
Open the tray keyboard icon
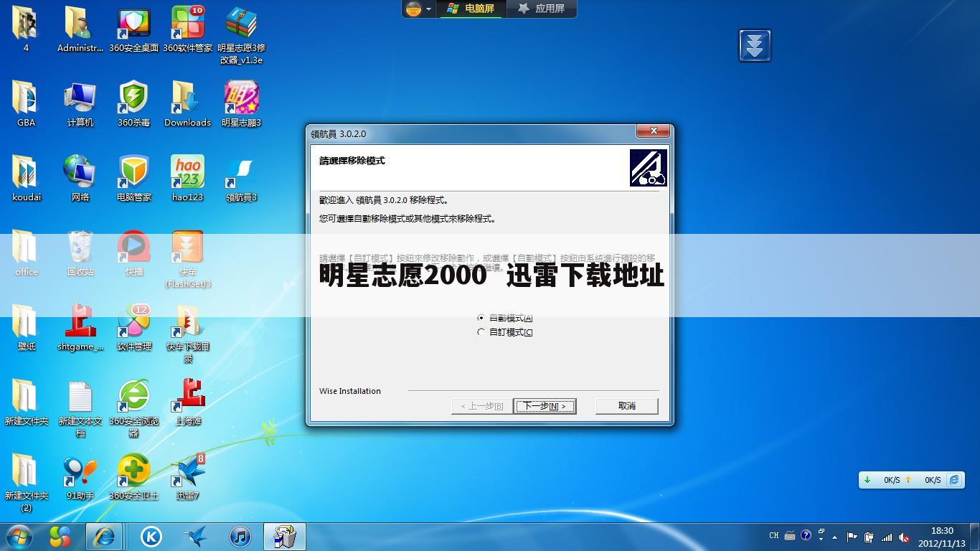coord(790,536)
